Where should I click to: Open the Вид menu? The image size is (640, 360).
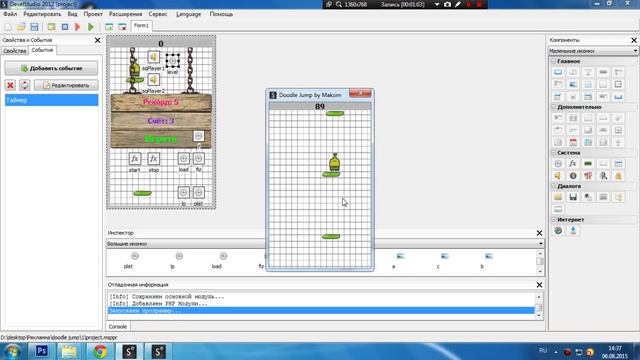72,14
